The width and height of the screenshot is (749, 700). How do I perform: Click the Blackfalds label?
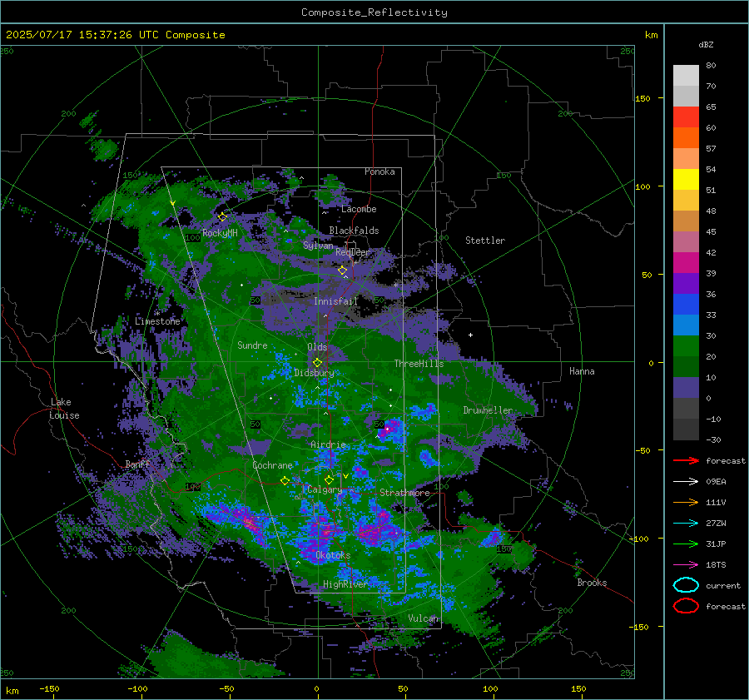(x=354, y=231)
